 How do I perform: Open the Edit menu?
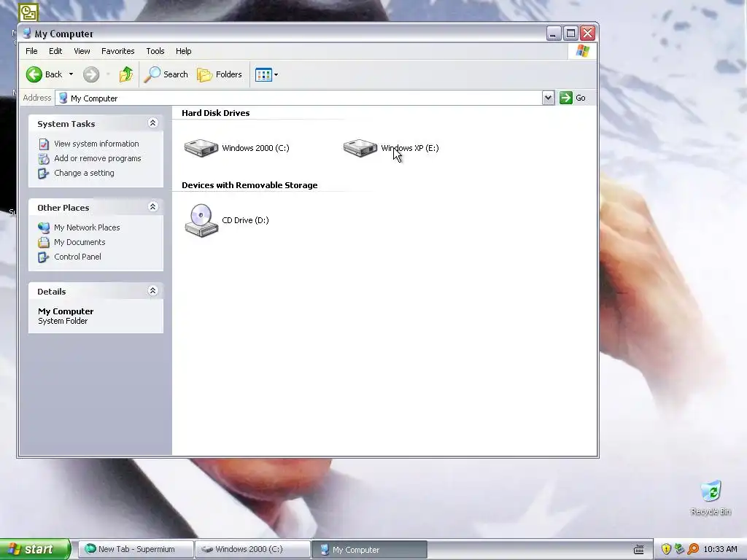coord(55,51)
